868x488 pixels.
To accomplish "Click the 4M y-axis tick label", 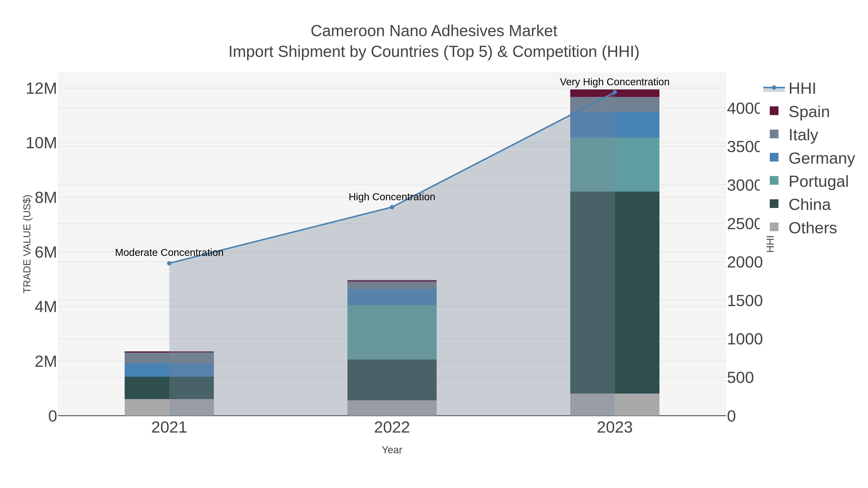I will (46, 307).
